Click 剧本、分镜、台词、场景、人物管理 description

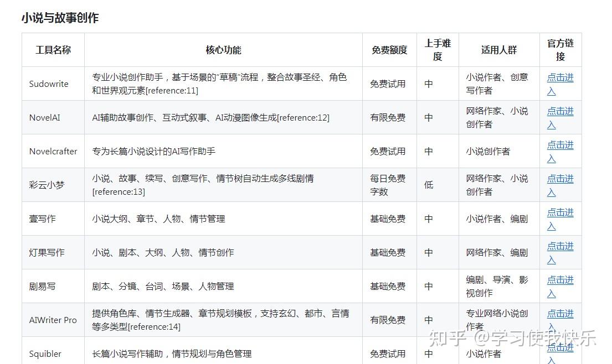point(163,287)
